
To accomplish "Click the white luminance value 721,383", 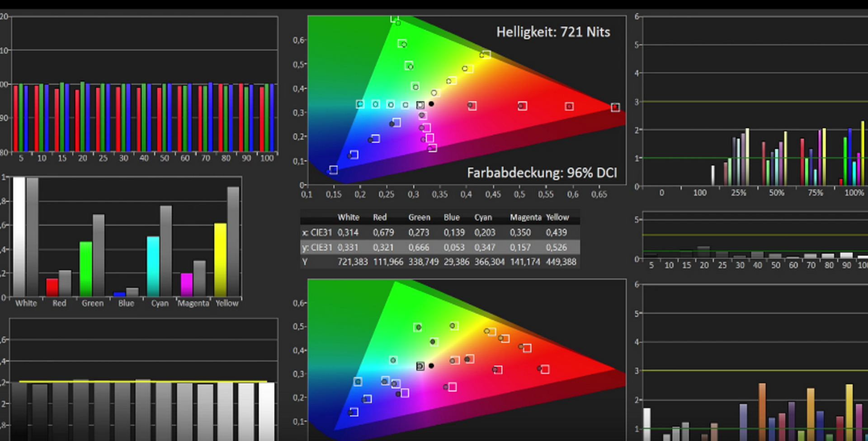I will point(352,262).
